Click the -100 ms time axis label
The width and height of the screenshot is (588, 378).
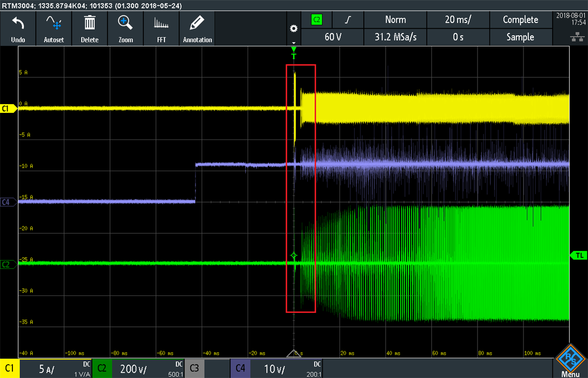tap(74, 353)
